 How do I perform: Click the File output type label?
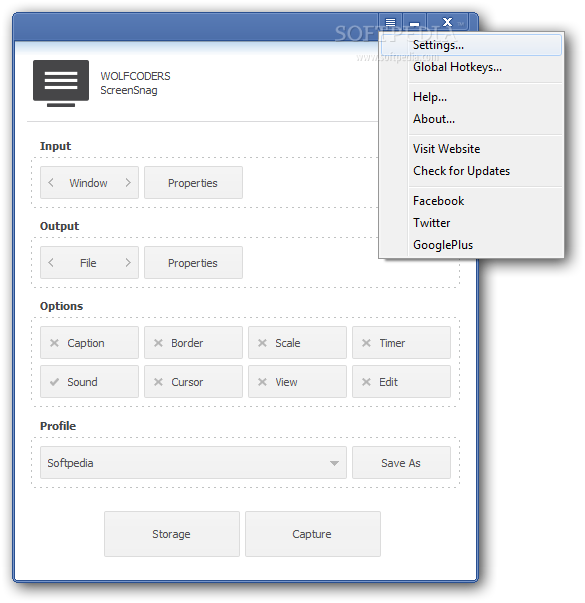tap(88, 263)
